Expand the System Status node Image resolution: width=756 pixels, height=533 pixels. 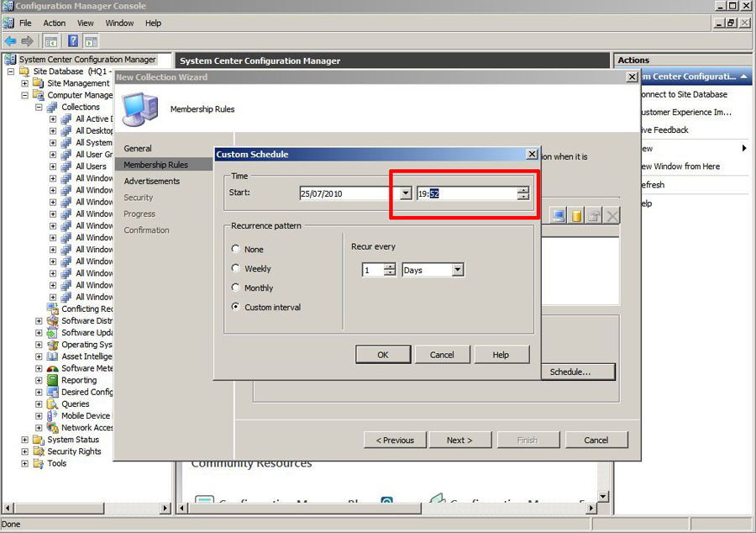24,440
